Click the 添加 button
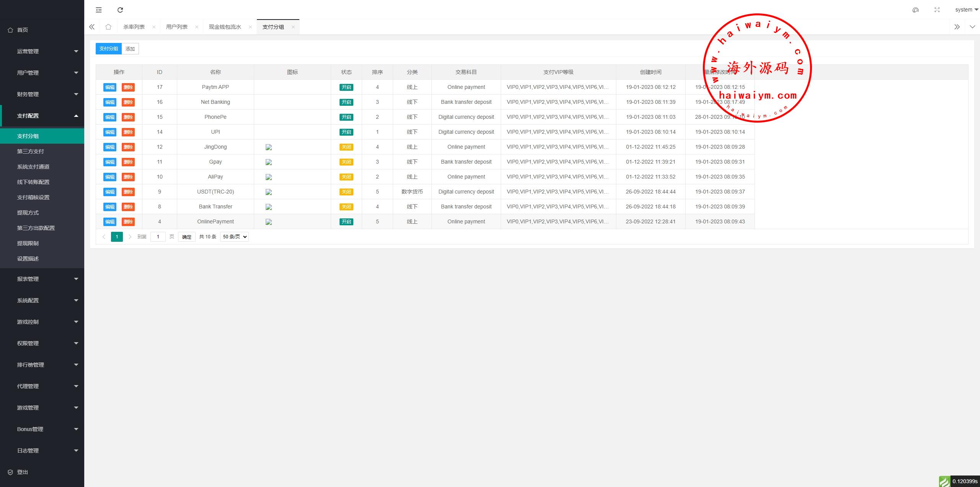 pos(130,49)
